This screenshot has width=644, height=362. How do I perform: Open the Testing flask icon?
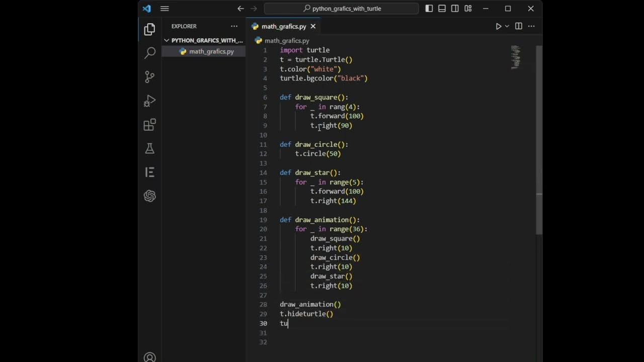point(149,148)
